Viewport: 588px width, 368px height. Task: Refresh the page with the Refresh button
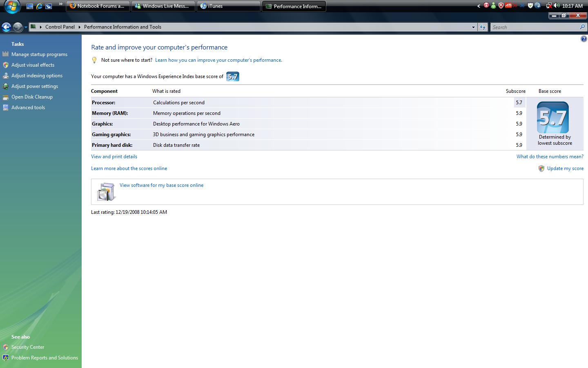pyautogui.click(x=483, y=27)
